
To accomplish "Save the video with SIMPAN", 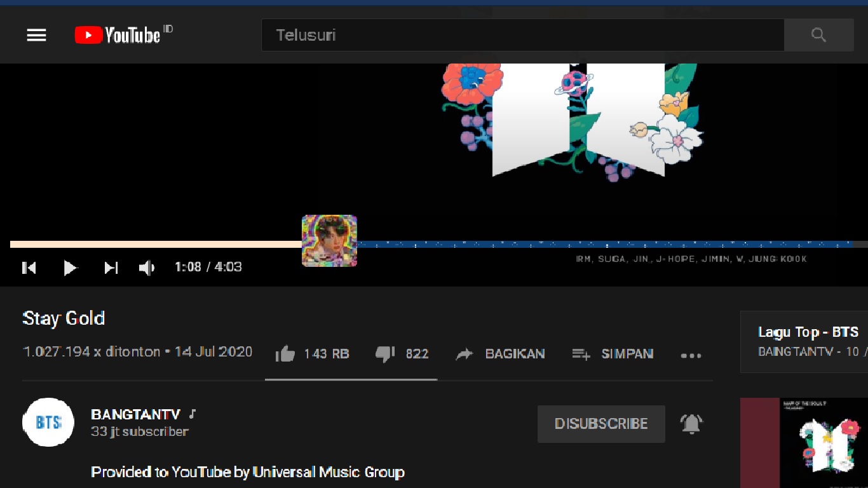I will 613,354.
